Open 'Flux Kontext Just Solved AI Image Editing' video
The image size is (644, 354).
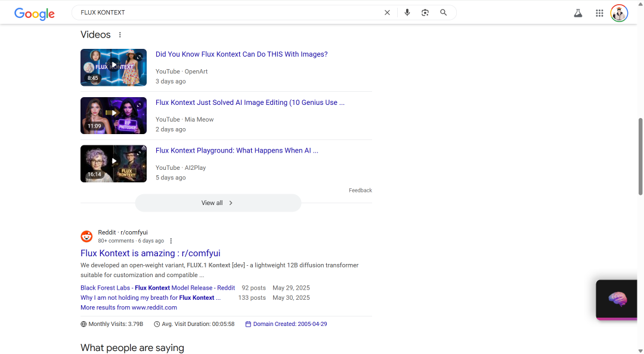(250, 103)
